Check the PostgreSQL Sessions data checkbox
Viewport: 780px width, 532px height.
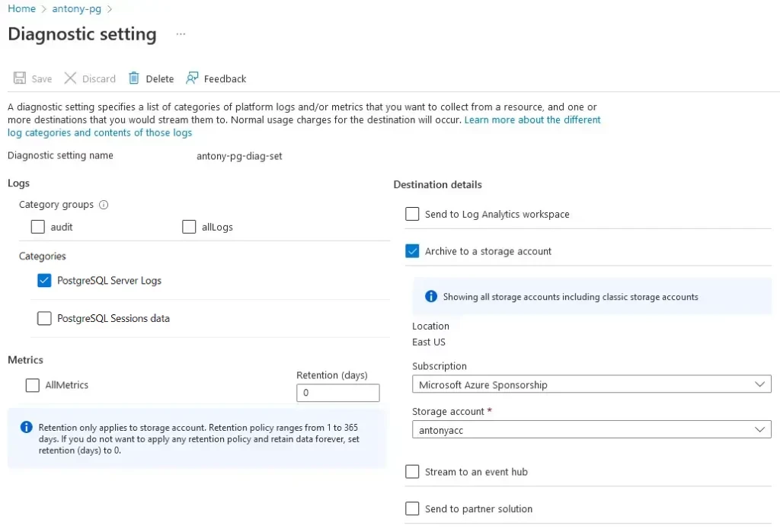click(43, 318)
